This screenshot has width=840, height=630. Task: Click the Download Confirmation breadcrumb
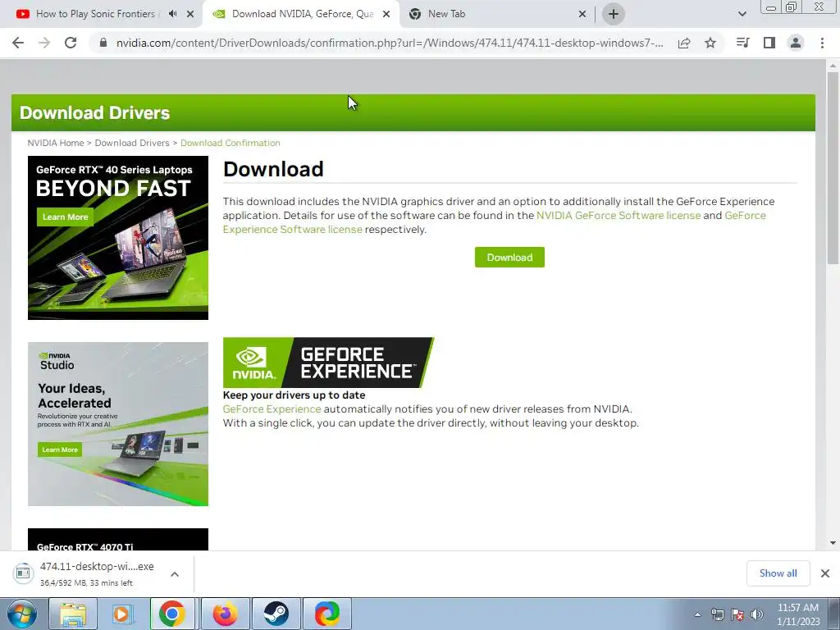231,143
